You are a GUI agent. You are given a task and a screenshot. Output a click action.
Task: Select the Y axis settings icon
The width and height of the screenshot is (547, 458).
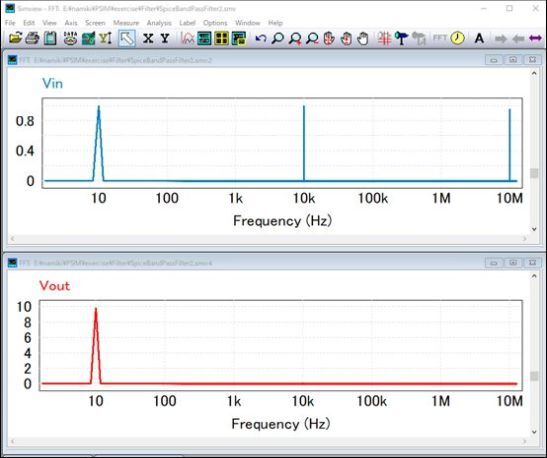[x=165, y=38]
